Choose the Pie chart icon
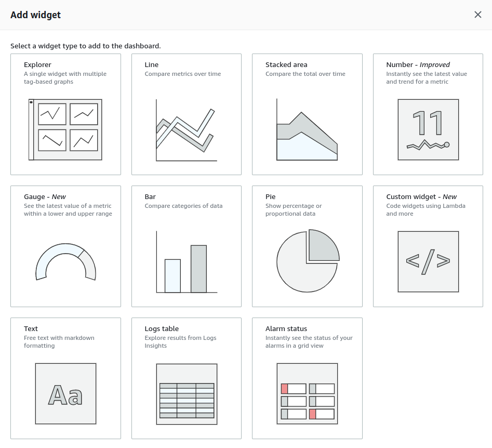 [x=307, y=261]
